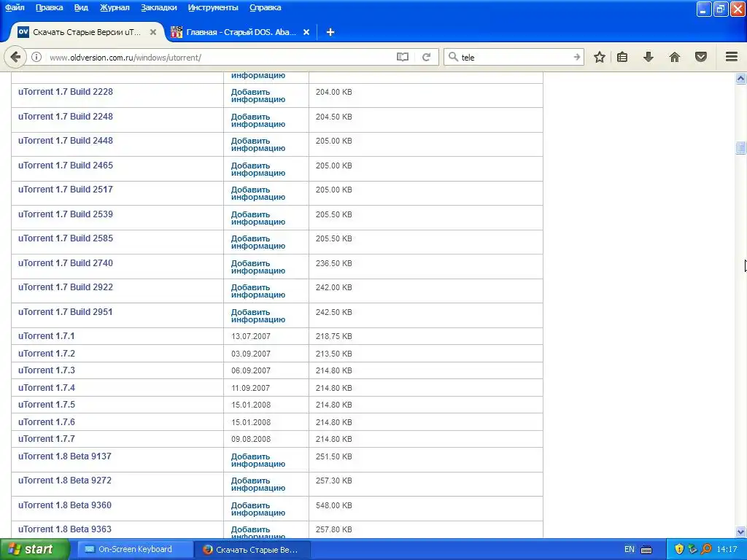Screen dimensions: 747x560
Task: Open the Правка menu
Action: (x=49, y=7)
